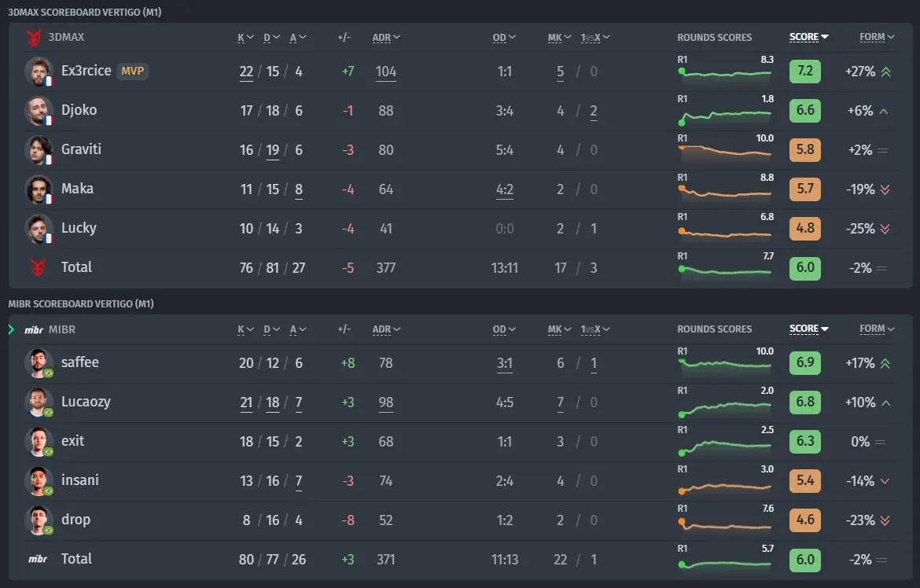The height and width of the screenshot is (588, 920).
Task: Click the double up arrow next to +27%
Action: 885,72
